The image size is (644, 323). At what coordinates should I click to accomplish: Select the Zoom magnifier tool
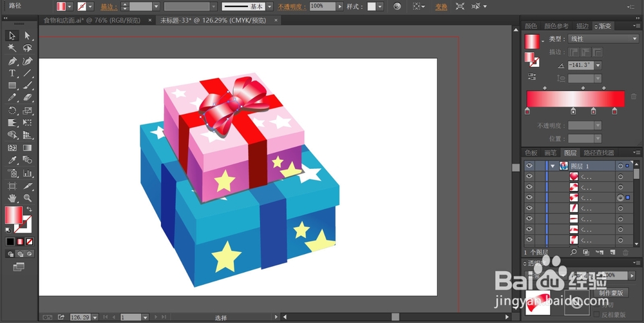tap(28, 198)
